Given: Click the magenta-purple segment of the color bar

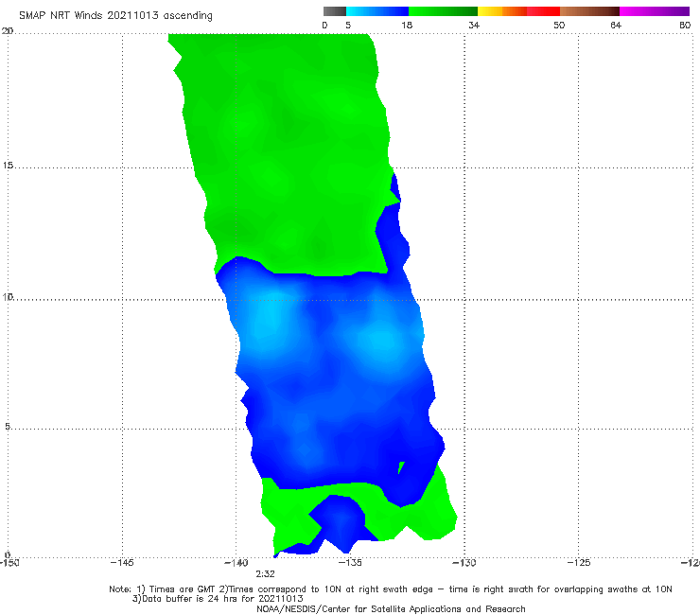Looking at the screenshot, I should pyautogui.click(x=655, y=11).
